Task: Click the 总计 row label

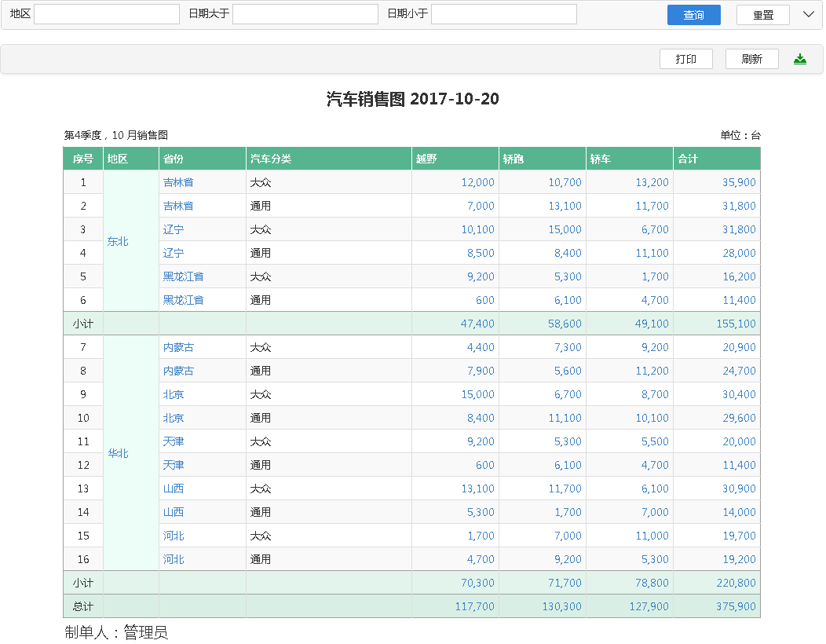Action: click(82, 606)
